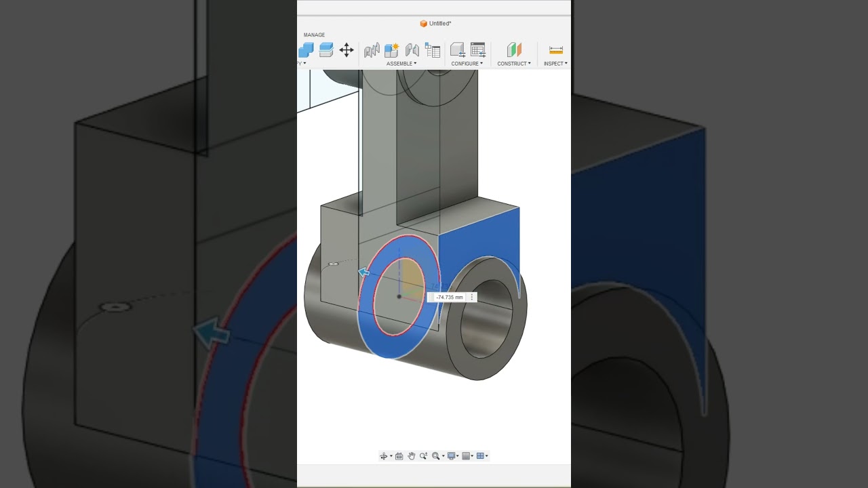Open the CONSTRUCT dropdown menu

tap(514, 64)
